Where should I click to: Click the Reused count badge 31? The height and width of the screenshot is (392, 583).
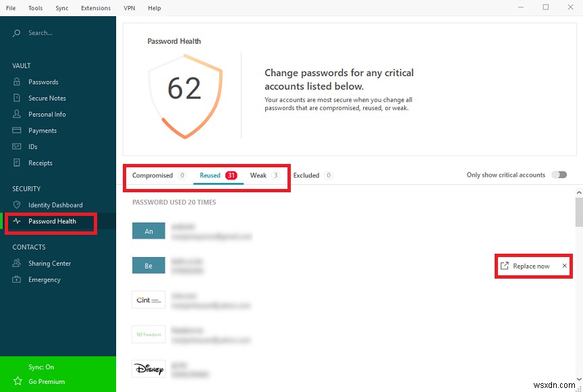(231, 175)
